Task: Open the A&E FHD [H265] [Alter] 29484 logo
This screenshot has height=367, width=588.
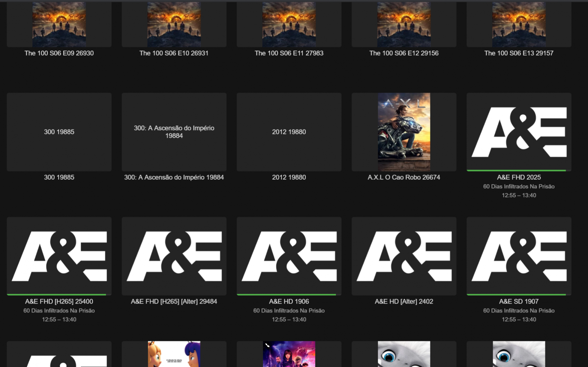Action: [x=174, y=256]
